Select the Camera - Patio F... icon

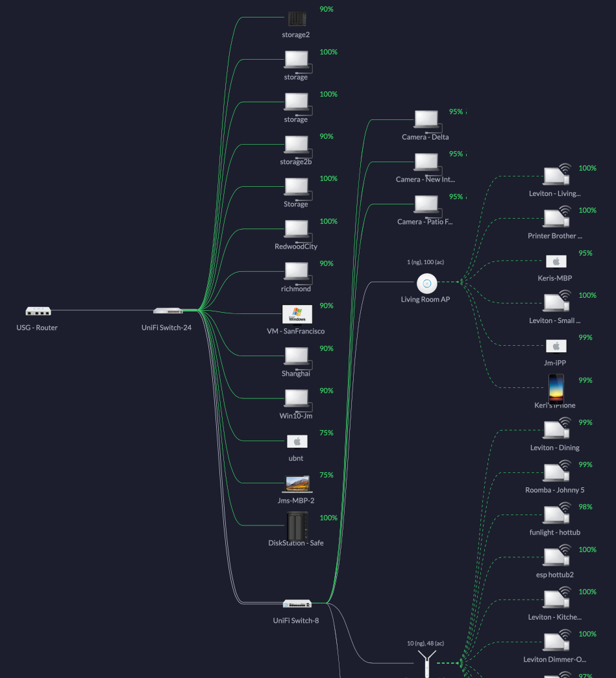(428, 206)
